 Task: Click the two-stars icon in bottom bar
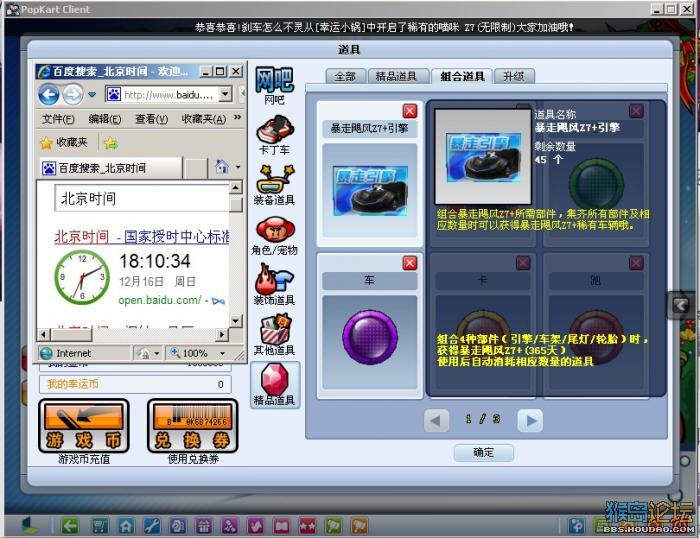point(307,526)
